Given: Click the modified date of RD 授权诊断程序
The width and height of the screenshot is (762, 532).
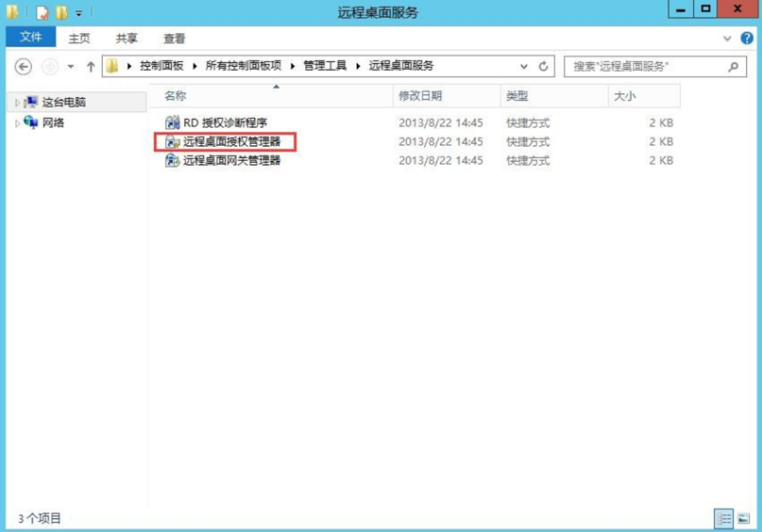Looking at the screenshot, I should (441, 122).
